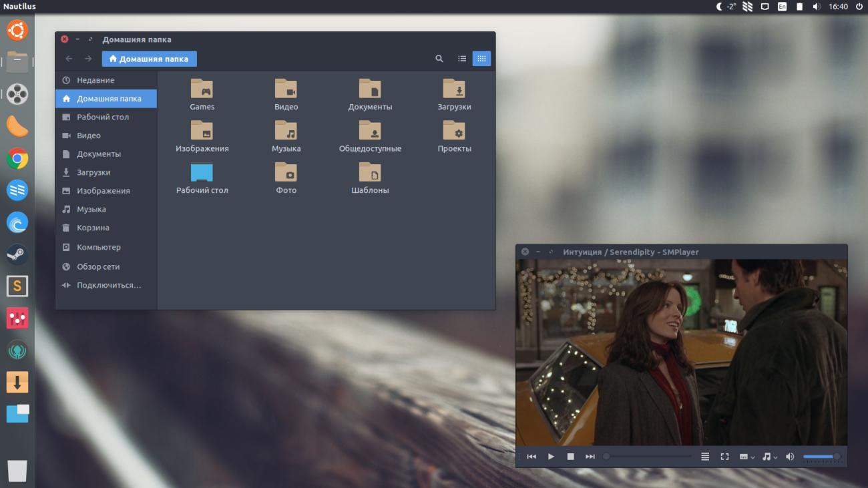Click the Ubuntu dash launcher icon
This screenshot has height=488, width=868.
pyautogui.click(x=17, y=30)
